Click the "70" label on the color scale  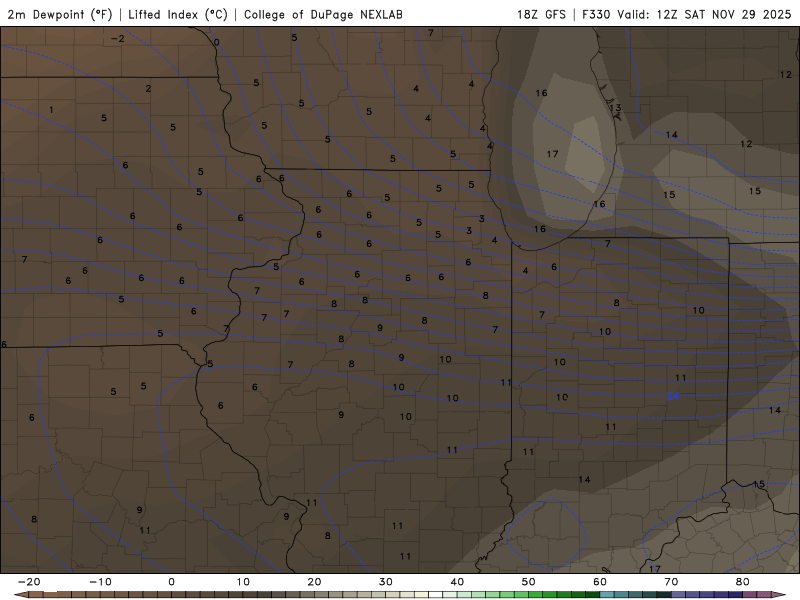(x=671, y=582)
